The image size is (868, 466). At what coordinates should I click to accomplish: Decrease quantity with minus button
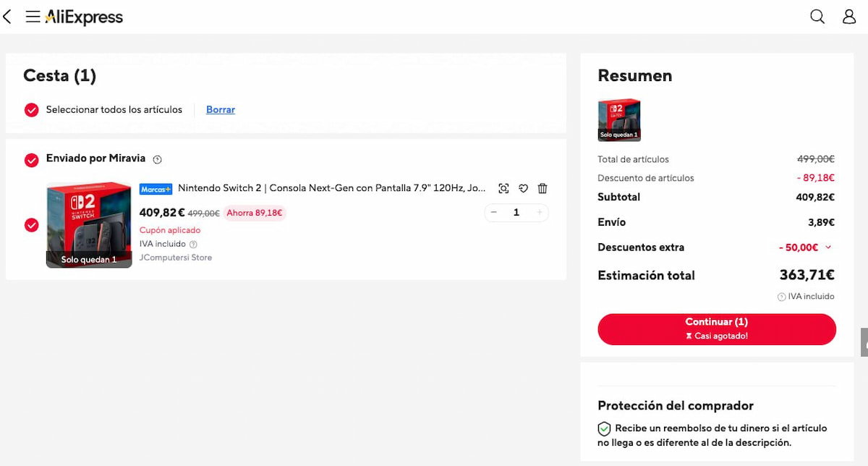pyautogui.click(x=494, y=213)
